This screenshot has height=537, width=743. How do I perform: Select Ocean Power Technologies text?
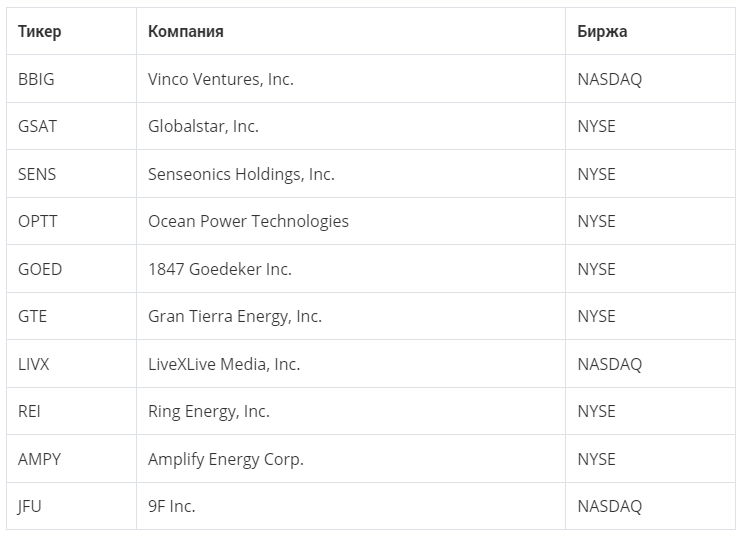click(248, 221)
